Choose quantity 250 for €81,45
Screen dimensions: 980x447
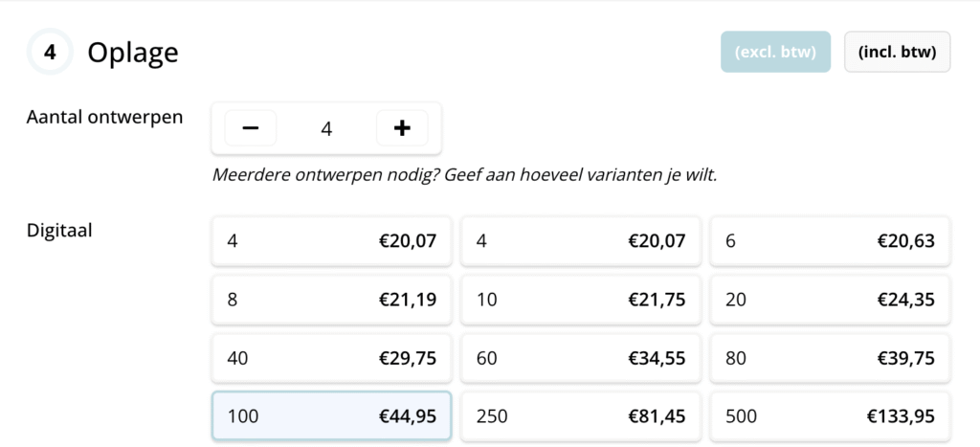580,416
